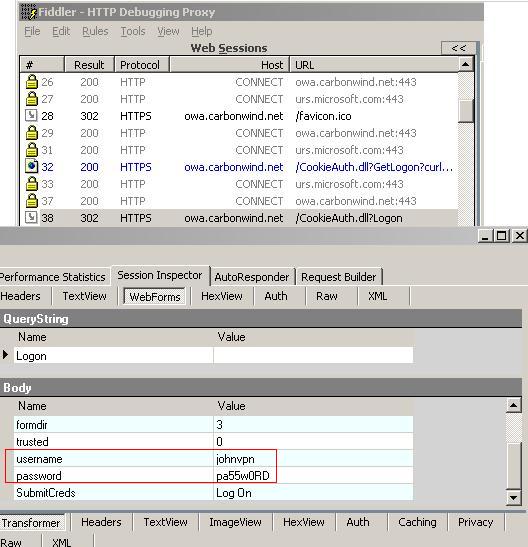Click the session list scroll-up arrow
Viewport: 528px width, 547px height.
465,65
